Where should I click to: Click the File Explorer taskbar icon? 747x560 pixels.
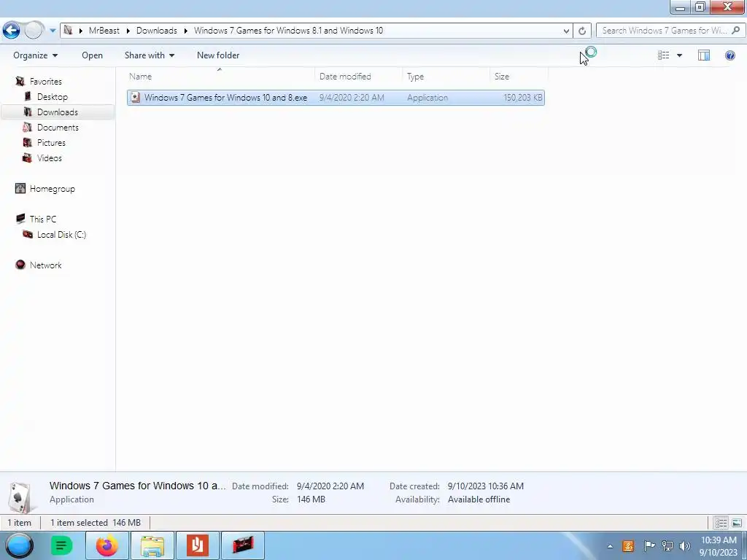coord(152,545)
